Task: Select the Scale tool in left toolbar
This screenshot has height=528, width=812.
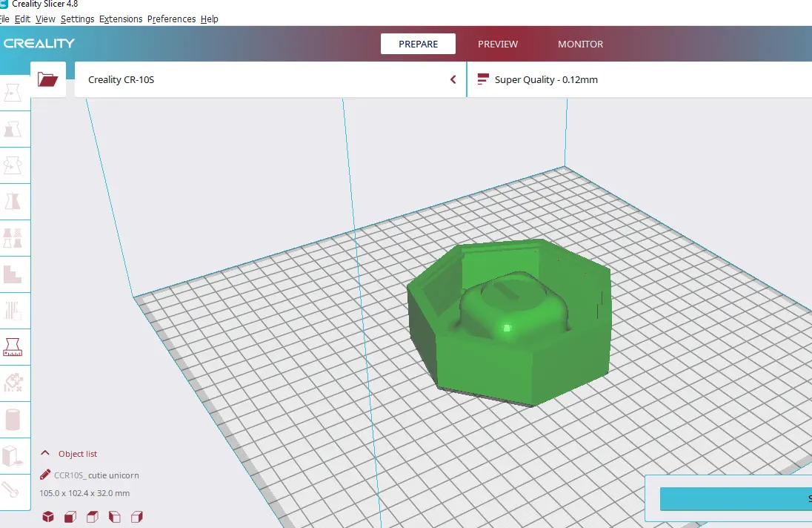Action: pyautogui.click(x=13, y=129)
